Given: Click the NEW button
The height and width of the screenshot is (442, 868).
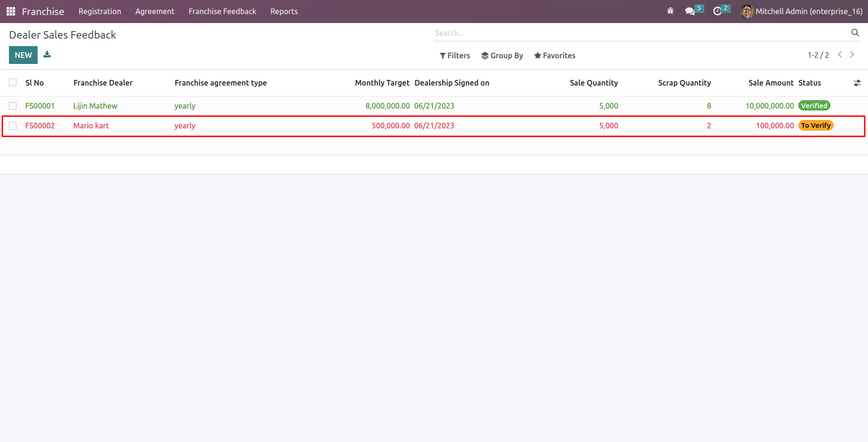Looking at the screenshot, I should click(23, 55).
